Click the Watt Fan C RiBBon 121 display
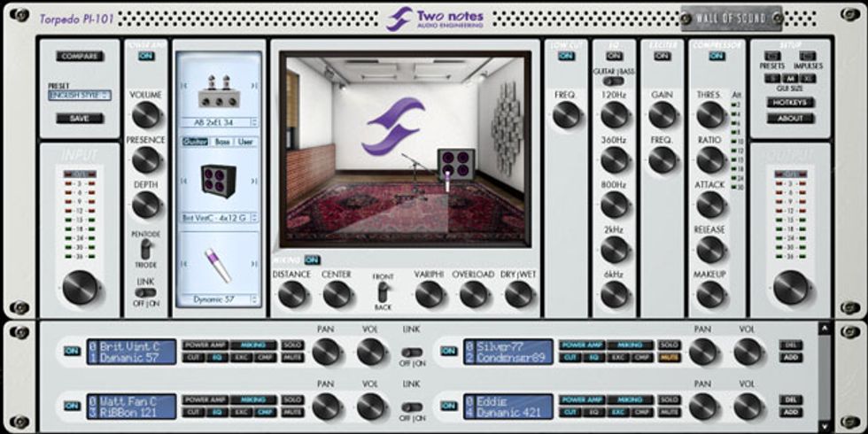 [132, 407]
